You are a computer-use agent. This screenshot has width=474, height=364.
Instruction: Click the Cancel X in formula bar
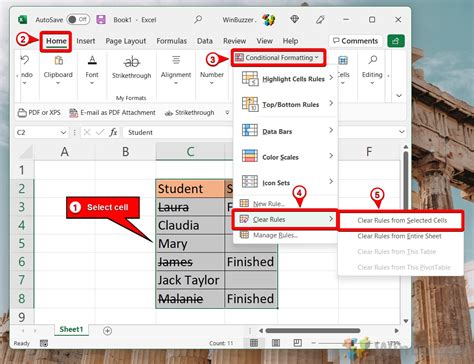click(87, 132)
